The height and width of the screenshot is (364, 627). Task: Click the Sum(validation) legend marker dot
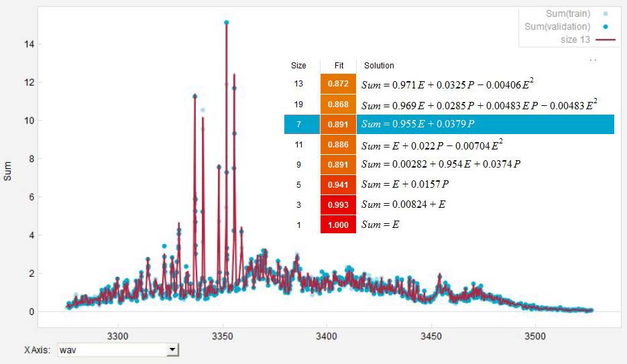point(606,27)
